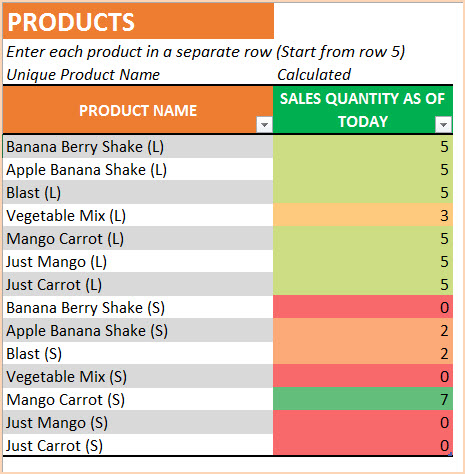The width and height of the screenshot is (465, 474).
Task: Select the Banana Berry Shake (S) cell
Action: (138, 308)
